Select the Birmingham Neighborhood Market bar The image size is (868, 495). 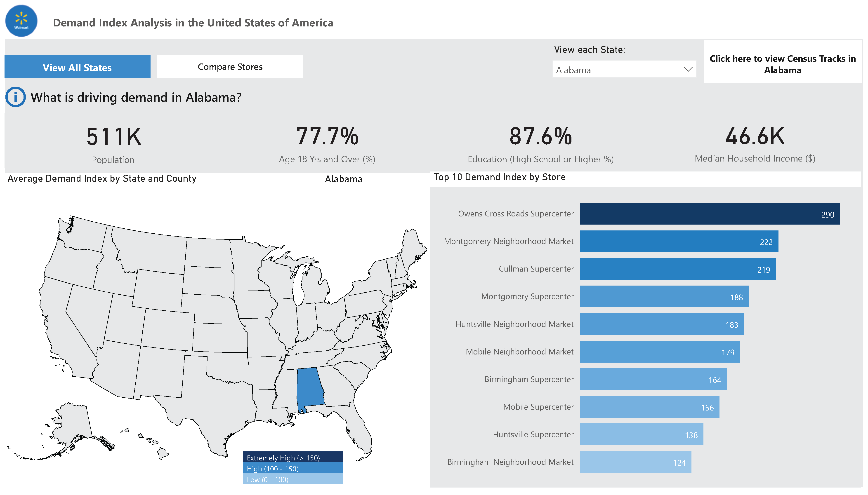click(635, 462)
